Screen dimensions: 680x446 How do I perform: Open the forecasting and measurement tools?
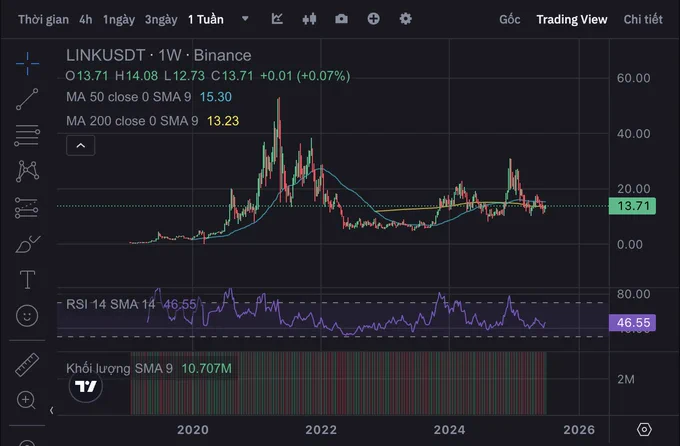click(x=27, y=207)
